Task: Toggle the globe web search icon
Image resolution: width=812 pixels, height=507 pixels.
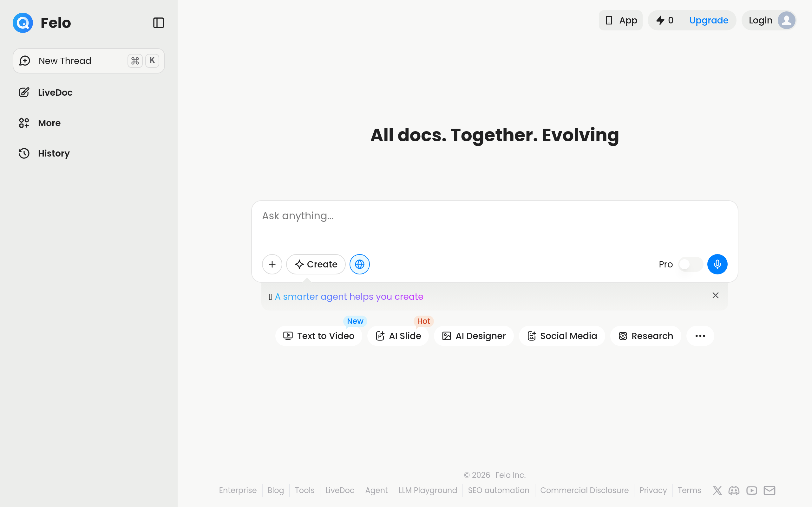Action: tap(359, 264)
